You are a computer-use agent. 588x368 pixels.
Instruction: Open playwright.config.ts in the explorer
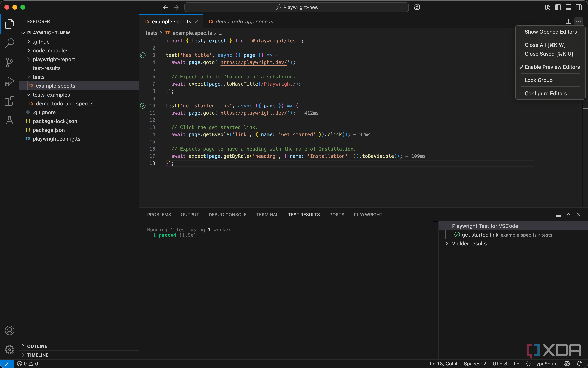tap(79, 139)
